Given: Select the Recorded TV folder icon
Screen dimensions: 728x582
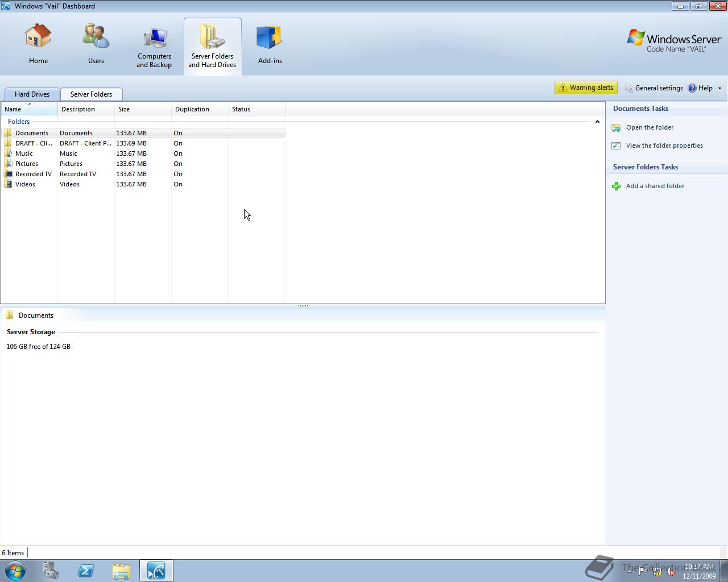Looking at the screenshot, I should [8, 174].
